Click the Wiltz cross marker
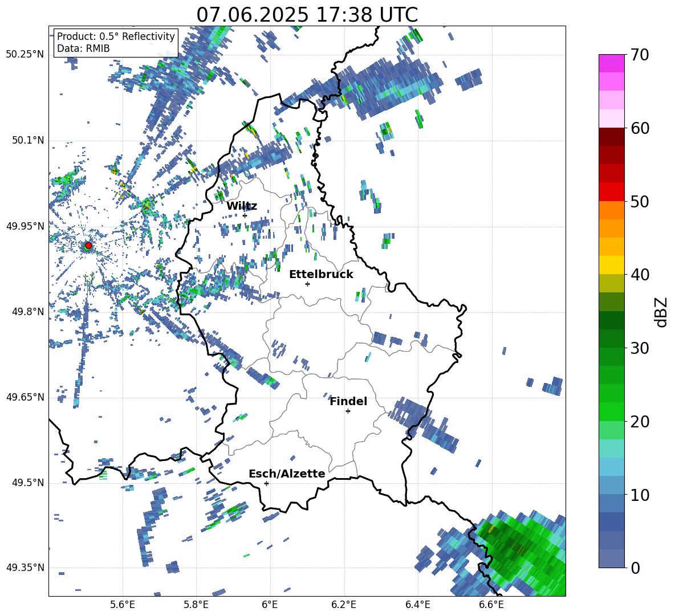675x616 pixels. [x=245, y=215]
